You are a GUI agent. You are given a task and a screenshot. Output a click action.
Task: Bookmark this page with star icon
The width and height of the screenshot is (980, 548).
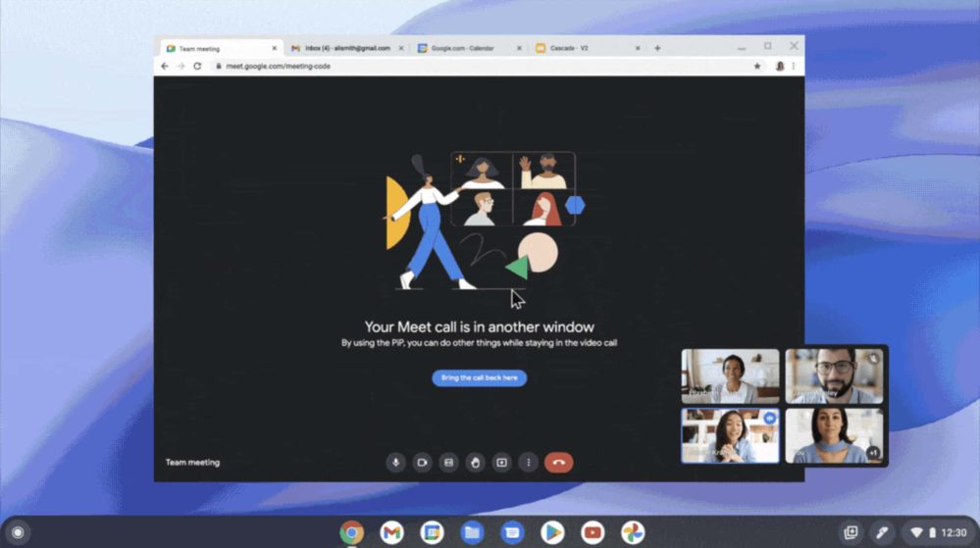click(x=757, y=66)
